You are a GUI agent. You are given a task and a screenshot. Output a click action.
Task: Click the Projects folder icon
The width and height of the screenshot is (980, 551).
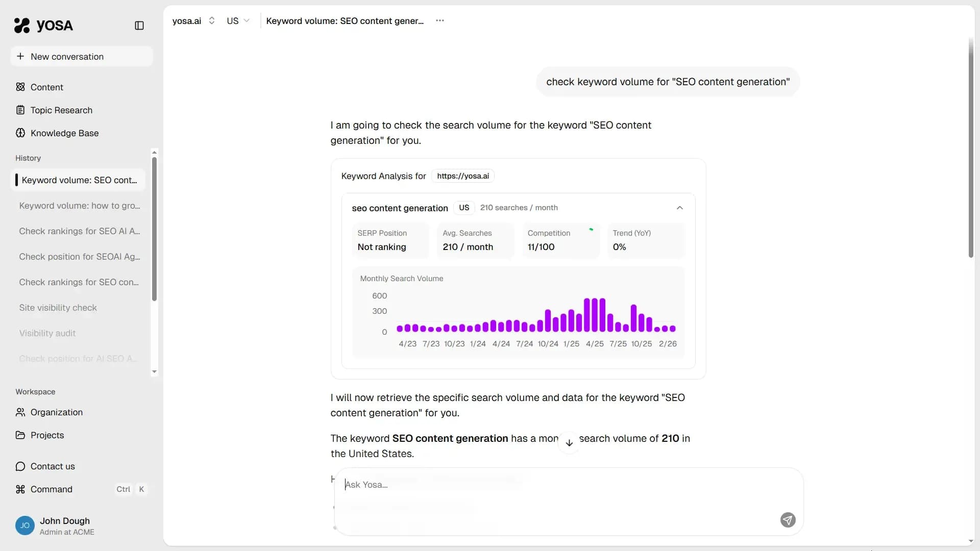[20, 435]
